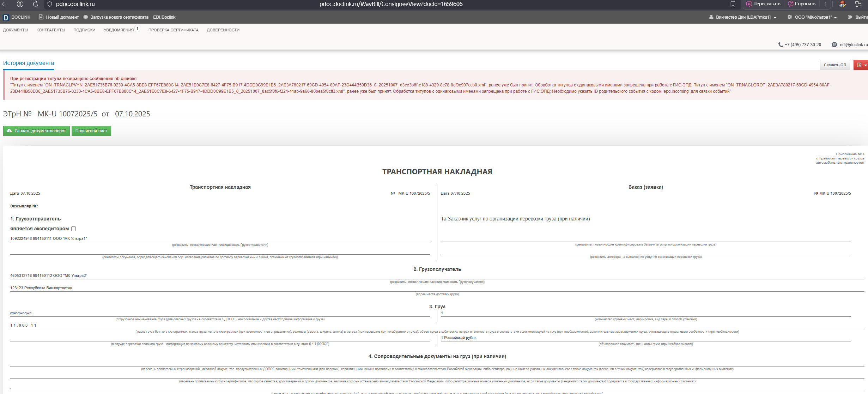Click the Выйти logout icon
Viewport: 868px width, 394px height.
click(x=850, y=17)
